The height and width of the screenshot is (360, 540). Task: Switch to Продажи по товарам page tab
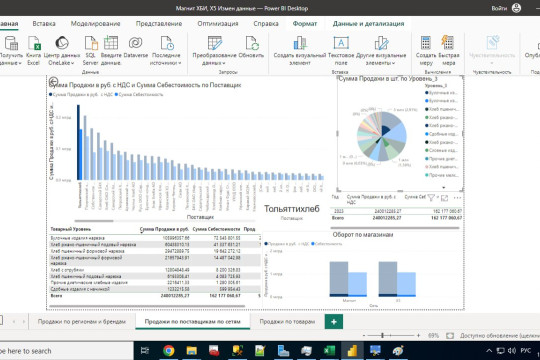point(287,321)
